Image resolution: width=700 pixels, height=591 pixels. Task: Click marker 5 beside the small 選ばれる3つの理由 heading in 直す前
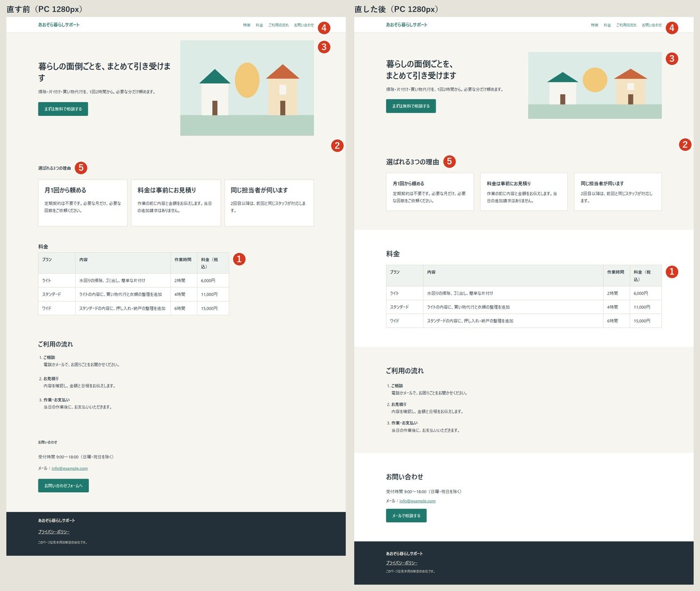tap(81, 168)
